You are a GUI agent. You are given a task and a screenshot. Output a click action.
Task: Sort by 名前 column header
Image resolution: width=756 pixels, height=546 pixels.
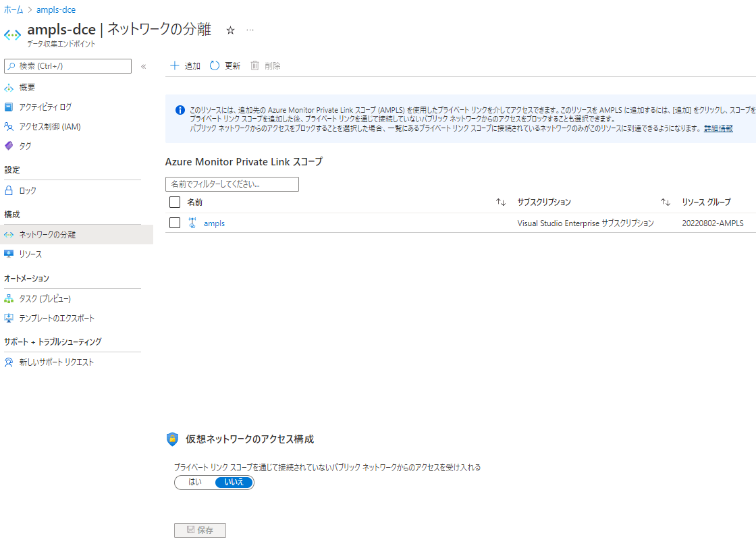(195, 202)
